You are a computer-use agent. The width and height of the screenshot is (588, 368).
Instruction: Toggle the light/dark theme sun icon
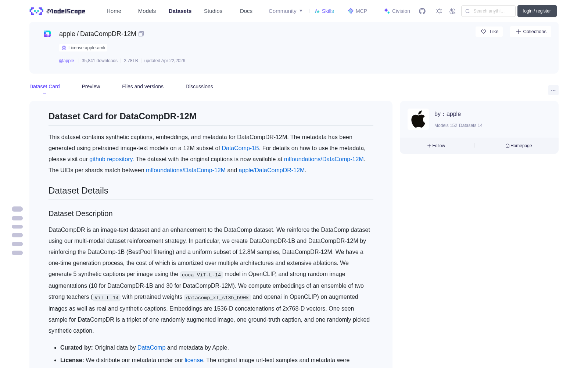point(439,11)
